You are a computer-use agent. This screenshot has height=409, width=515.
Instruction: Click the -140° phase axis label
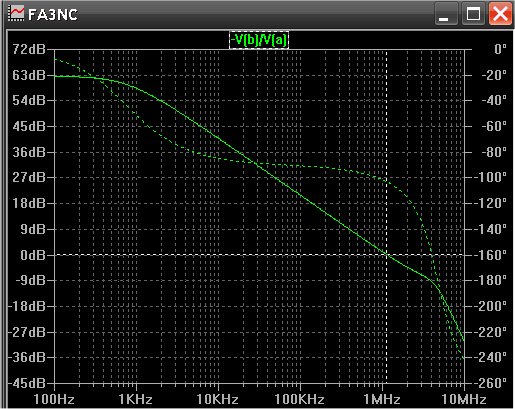click(x=491, y=229)
